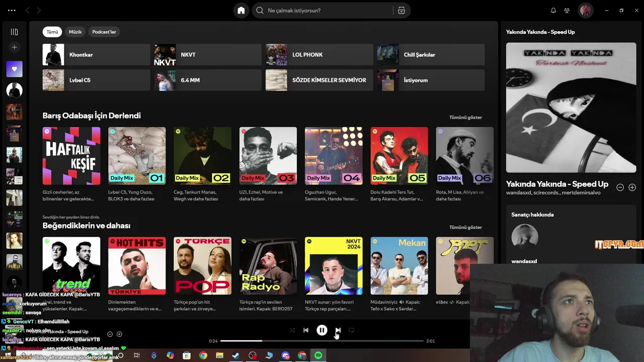Open the NKVT shortcut tile

[x=208, y=55]
